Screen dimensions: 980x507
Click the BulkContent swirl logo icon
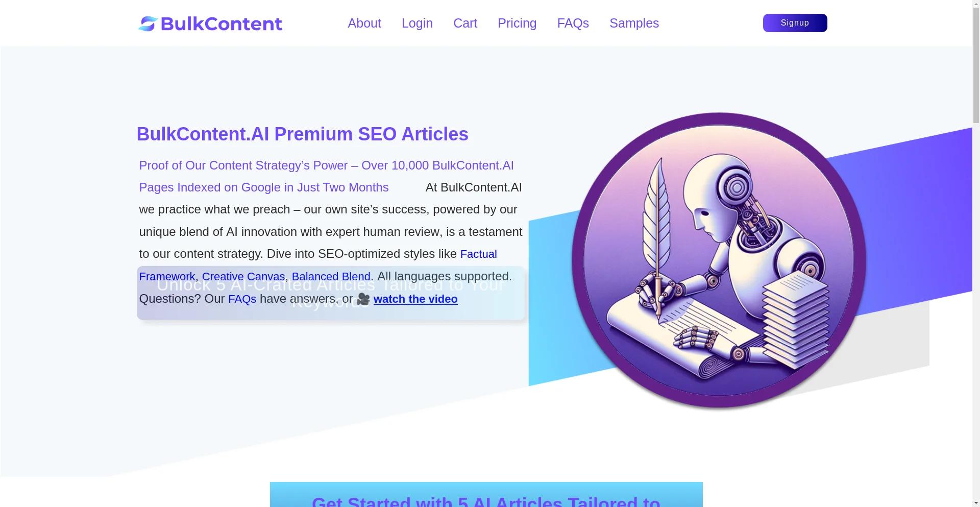148,23
